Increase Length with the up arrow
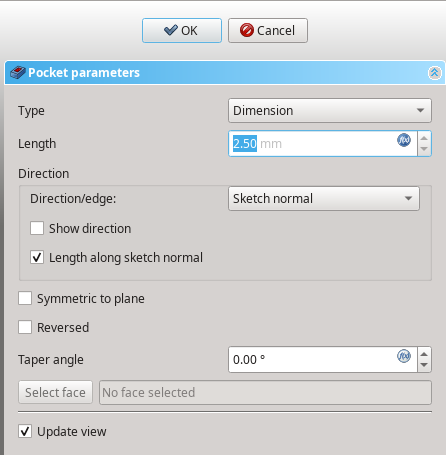The height and width of the screenshot is (455, 446). [x=424, y=138]
